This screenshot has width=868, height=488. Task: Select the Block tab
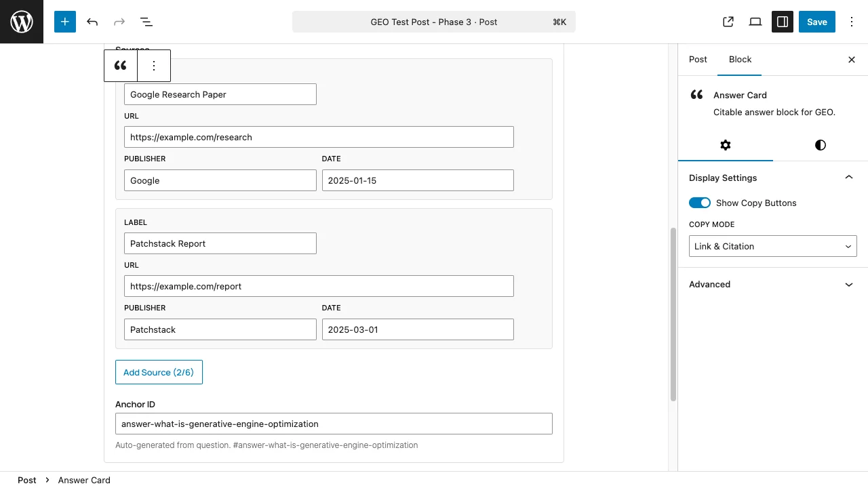(x=740, y=60)
